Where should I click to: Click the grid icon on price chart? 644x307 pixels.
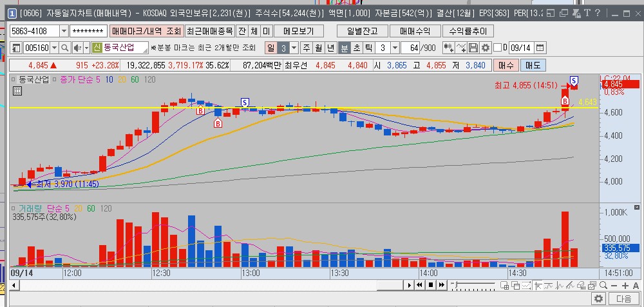17,91
